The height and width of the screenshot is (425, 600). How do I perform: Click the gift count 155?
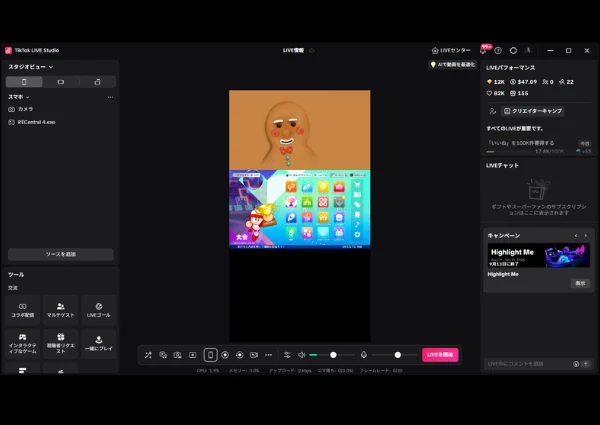click(x=519, y=93)
